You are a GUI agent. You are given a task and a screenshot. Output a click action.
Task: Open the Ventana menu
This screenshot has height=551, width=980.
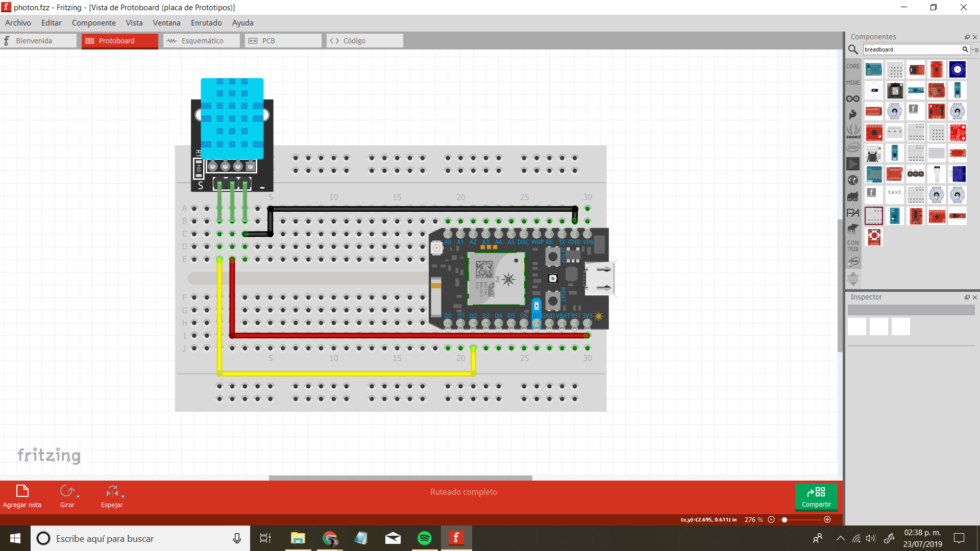click(167, 23)
